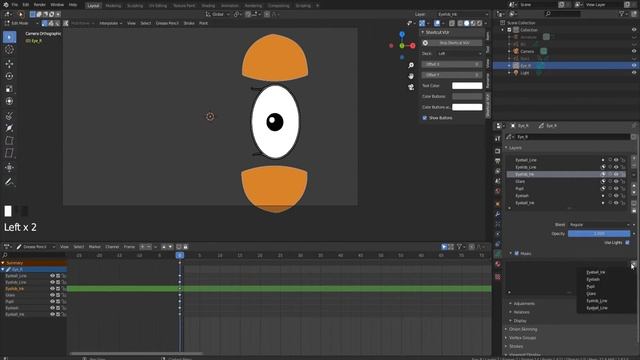Pick Glare from the mask layer popup list

(591, 293)
